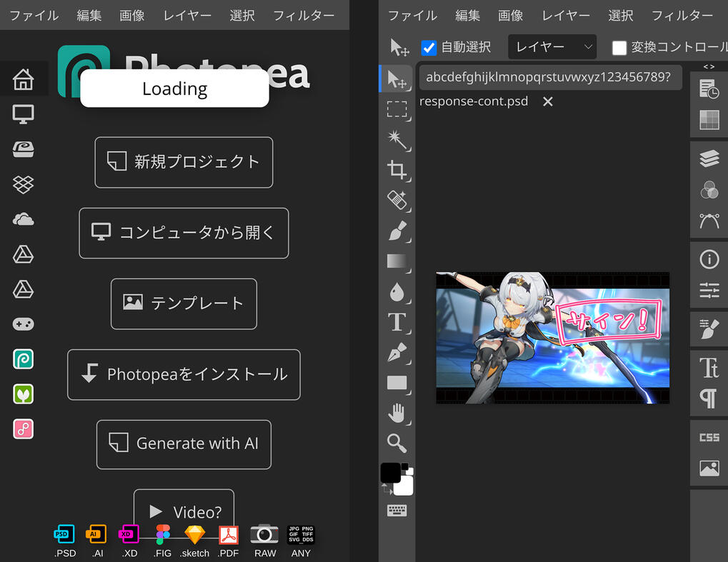Click コンピュータから開く button
This screenshot has width=728, height=562.
pos(184,233)
